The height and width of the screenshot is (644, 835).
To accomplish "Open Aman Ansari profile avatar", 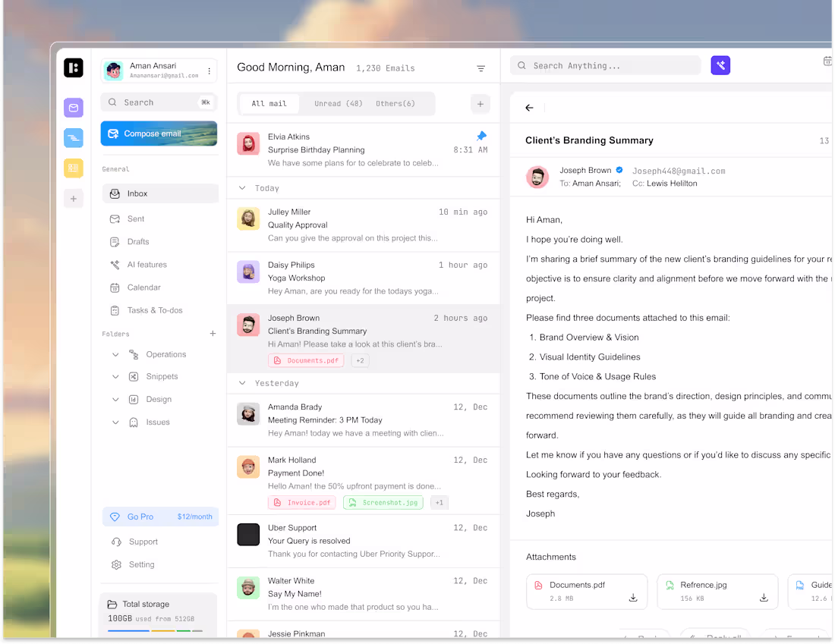I will click(x=113, y=71).
